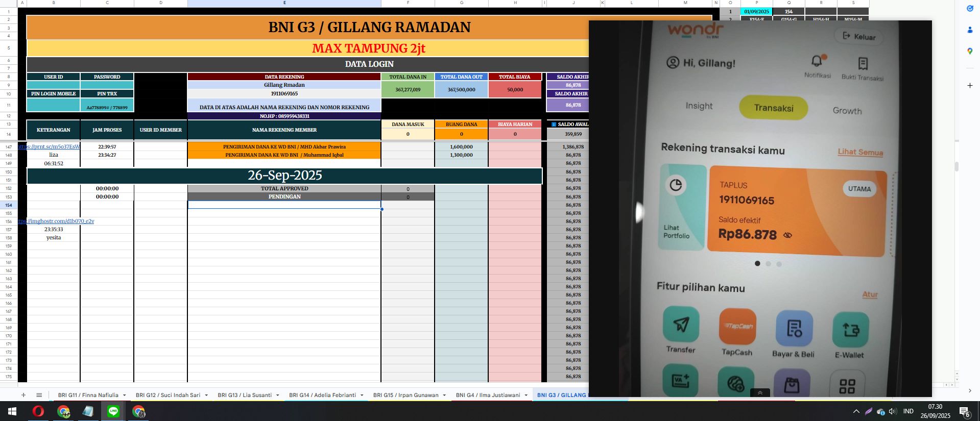
Task: Open the all sheets list icon
Action: coord(39,395)
